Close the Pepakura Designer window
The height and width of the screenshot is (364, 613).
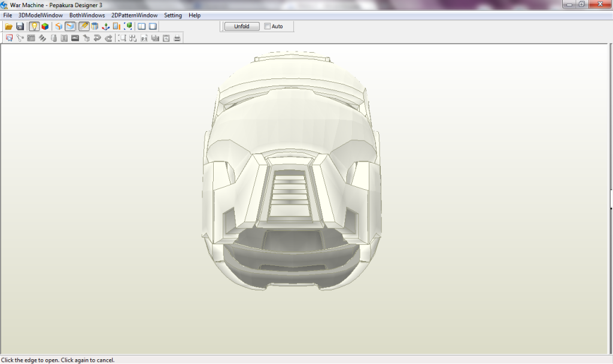coord(600,4)
